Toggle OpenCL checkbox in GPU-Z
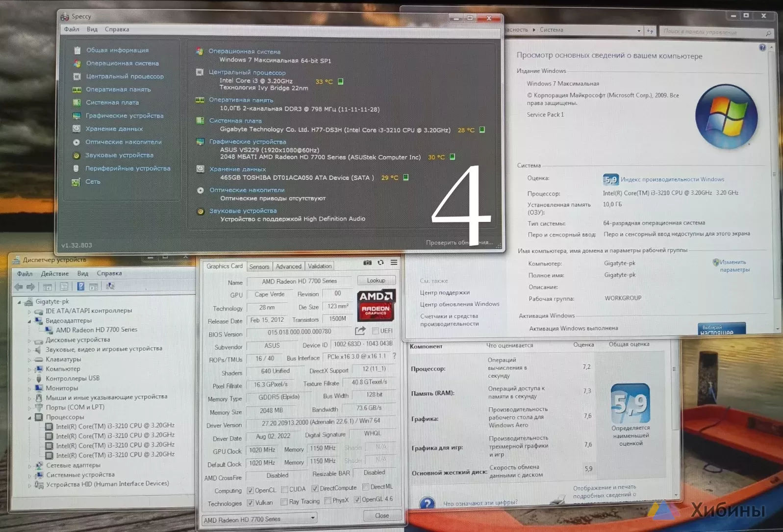The width and height of the screenshot is (783, 532). click(x=250, y=490)
